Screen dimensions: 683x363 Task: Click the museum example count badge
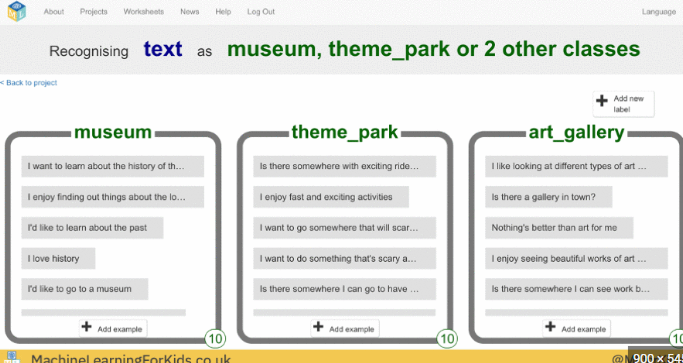point(215,339)
